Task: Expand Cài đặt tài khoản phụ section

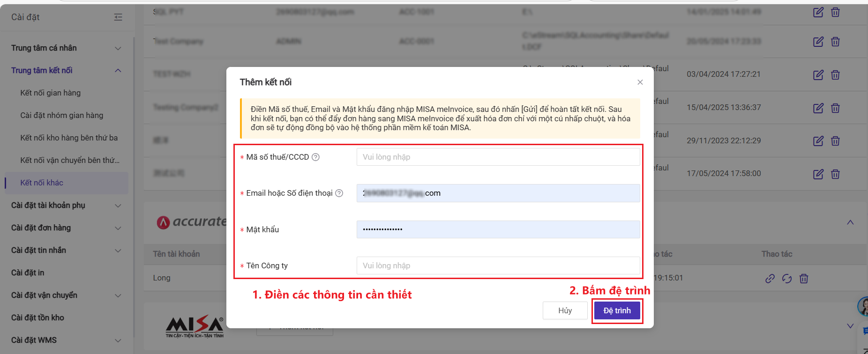Action: point(118,206)
